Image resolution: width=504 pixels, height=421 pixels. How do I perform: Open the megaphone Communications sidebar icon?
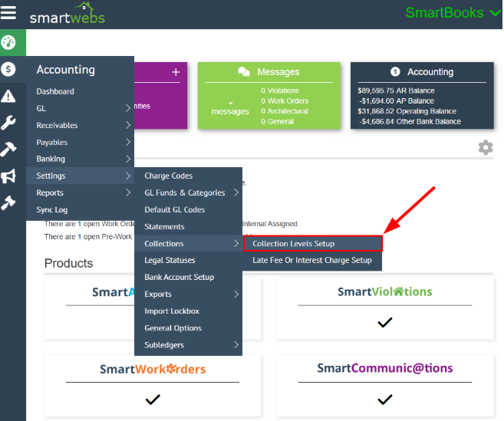coord(8,176)
